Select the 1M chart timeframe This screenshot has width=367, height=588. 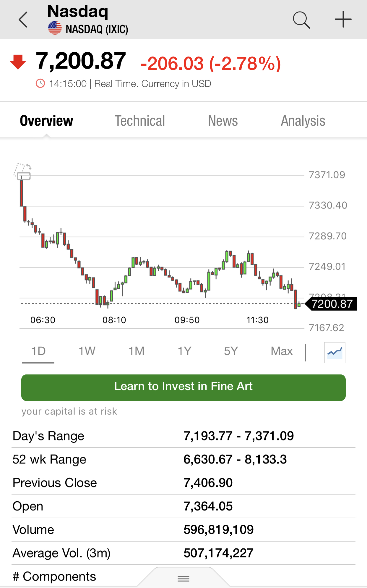coord(137,351)
